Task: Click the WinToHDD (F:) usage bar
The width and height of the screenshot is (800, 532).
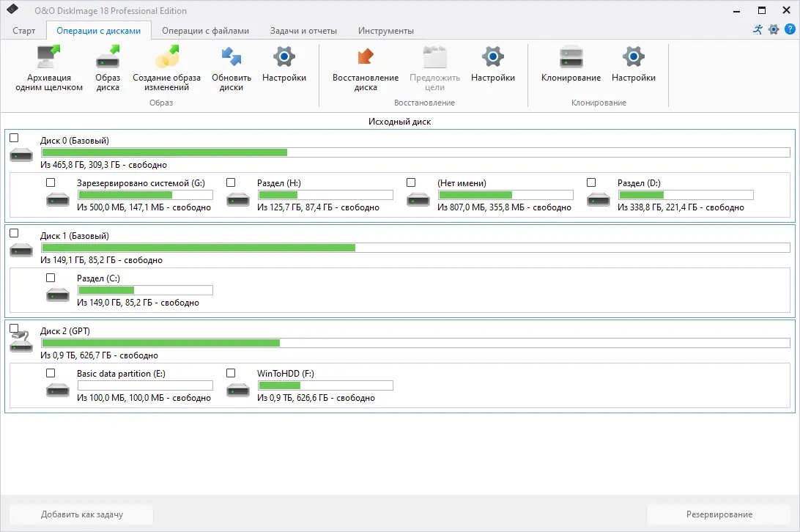Action: (325, 385)
